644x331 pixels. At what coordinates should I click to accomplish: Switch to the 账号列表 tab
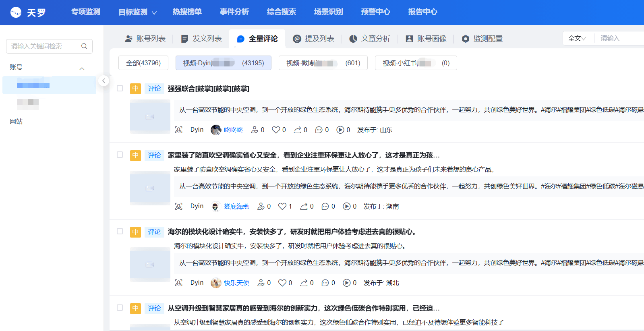point(145,39)
